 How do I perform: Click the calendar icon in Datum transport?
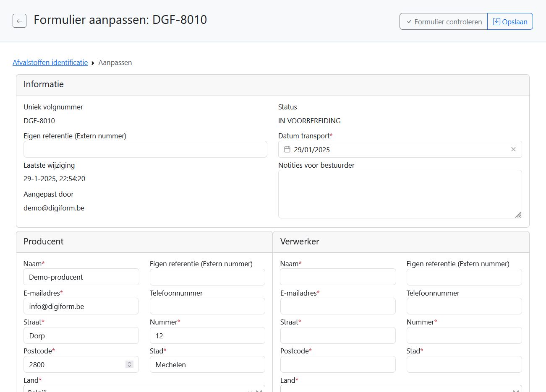coord(287,149)
